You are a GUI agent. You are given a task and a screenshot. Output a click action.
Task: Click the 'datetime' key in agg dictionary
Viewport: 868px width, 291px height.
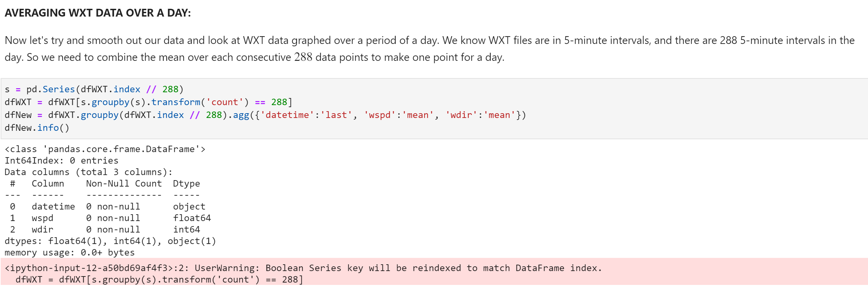287,115
